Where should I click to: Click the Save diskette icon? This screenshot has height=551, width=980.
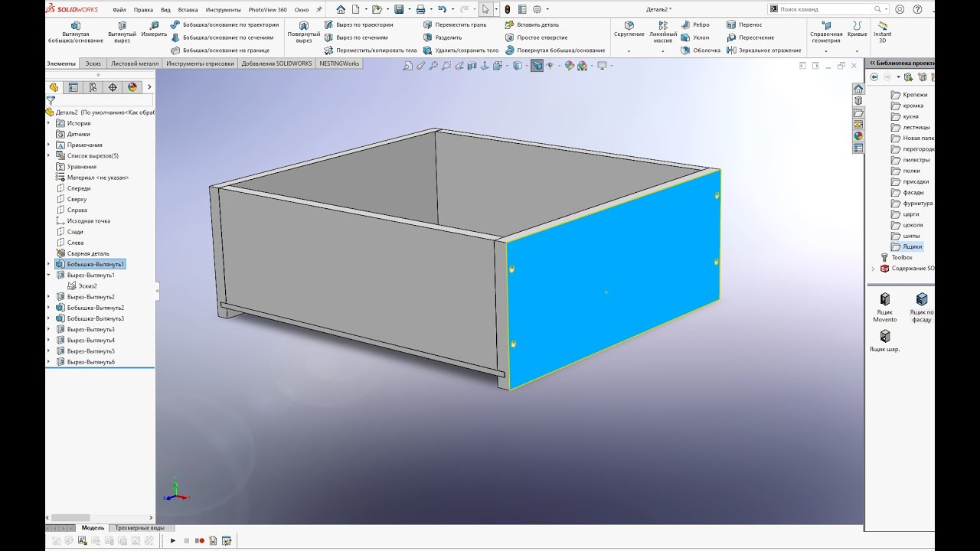[399, 9]
